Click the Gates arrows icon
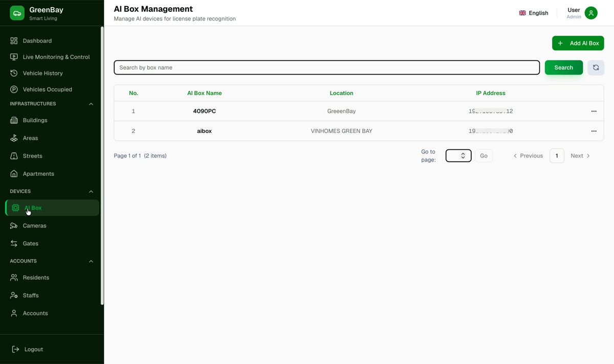 [x=14, y=243]
